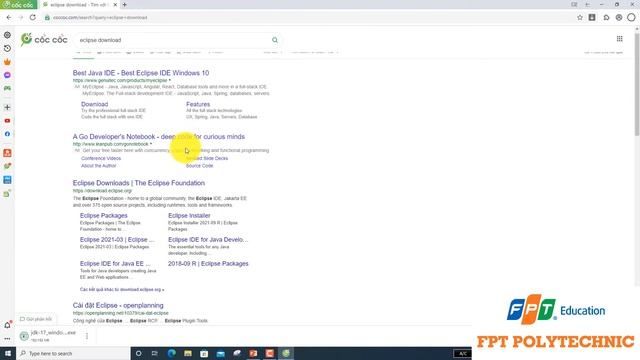This screenshot has width=640, height=360.
Task: Open Cortana circle on the taskbar
Action: point(138,353)
